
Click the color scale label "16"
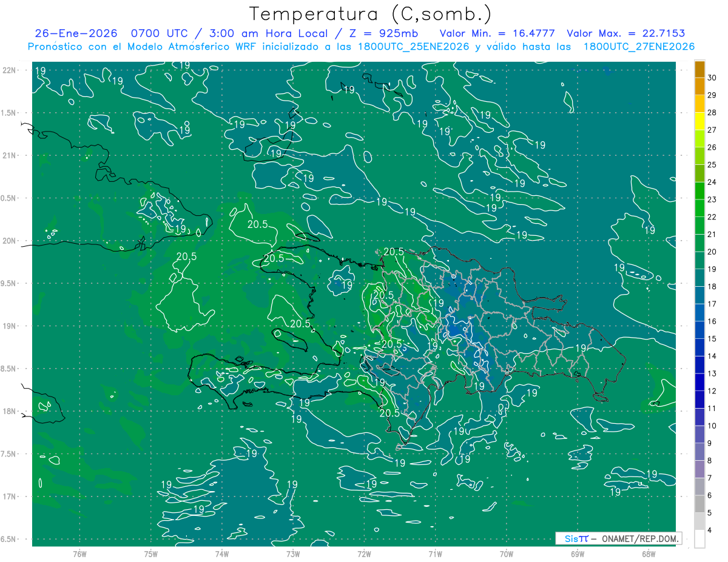click(x=712, y=321)
